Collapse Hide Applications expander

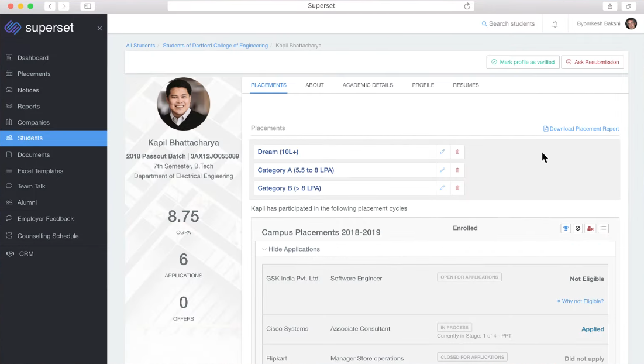coord(291,249)
